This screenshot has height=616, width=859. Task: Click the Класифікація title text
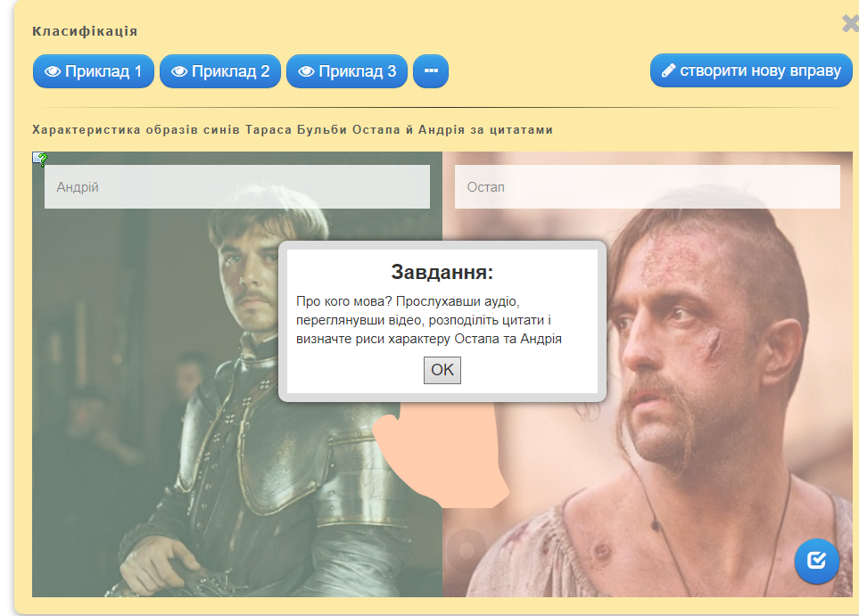(85, 31)
